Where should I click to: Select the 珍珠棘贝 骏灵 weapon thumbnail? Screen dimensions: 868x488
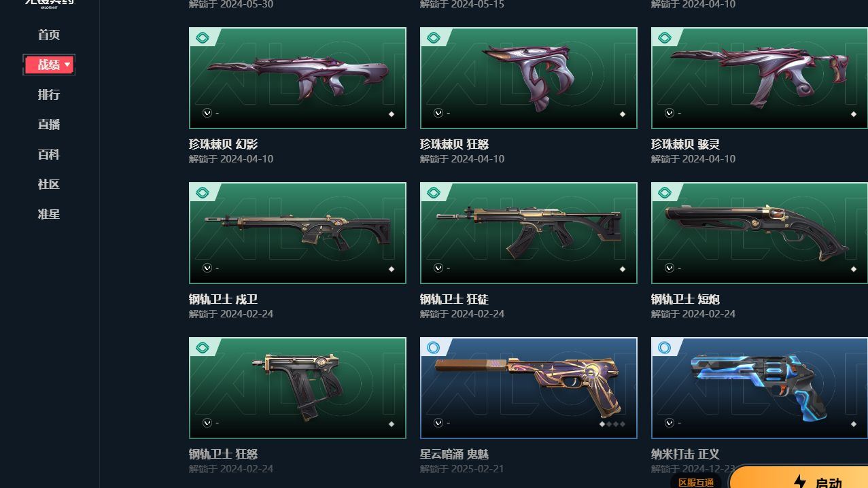click(x=759, y=78)
